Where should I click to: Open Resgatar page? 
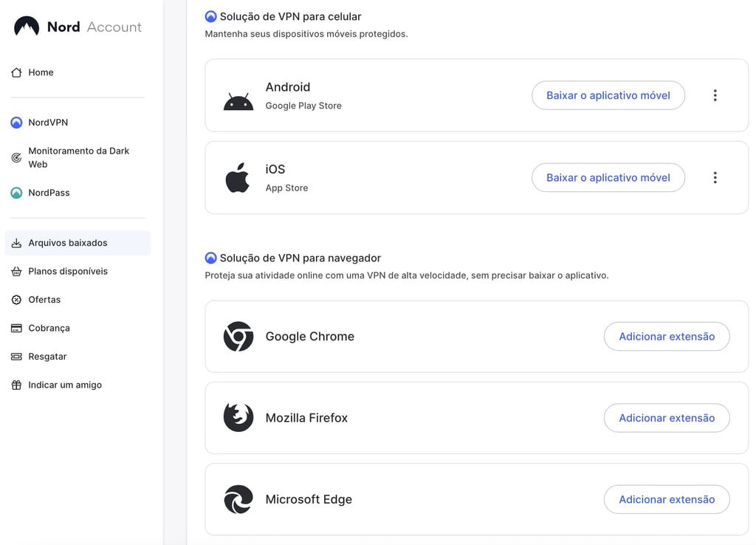point(78,357)
